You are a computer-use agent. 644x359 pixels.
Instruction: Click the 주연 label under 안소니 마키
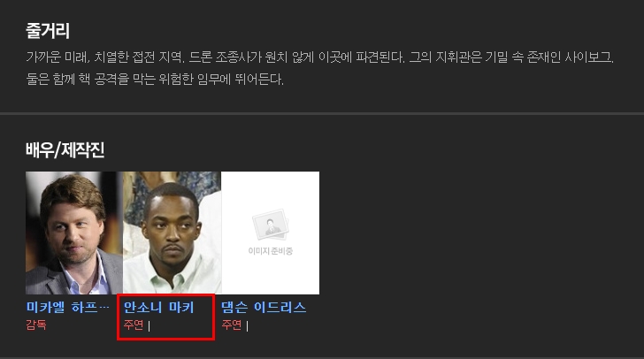(x=134, y=325)
